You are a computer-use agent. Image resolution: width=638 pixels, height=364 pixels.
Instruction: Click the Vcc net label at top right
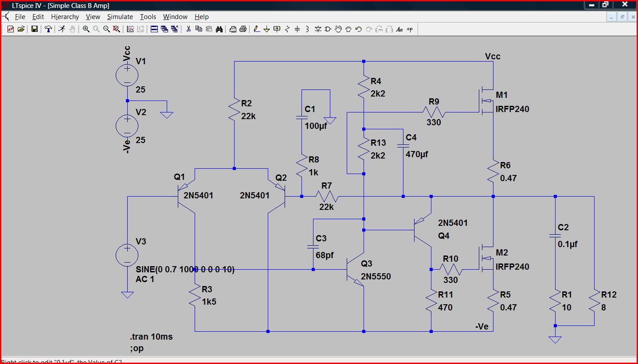point(493,56)
